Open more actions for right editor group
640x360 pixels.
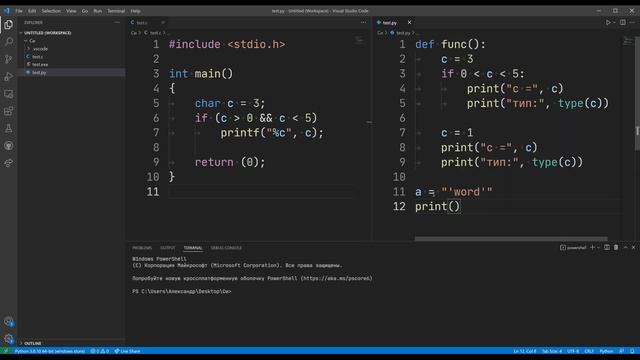(x=632, y=22)
